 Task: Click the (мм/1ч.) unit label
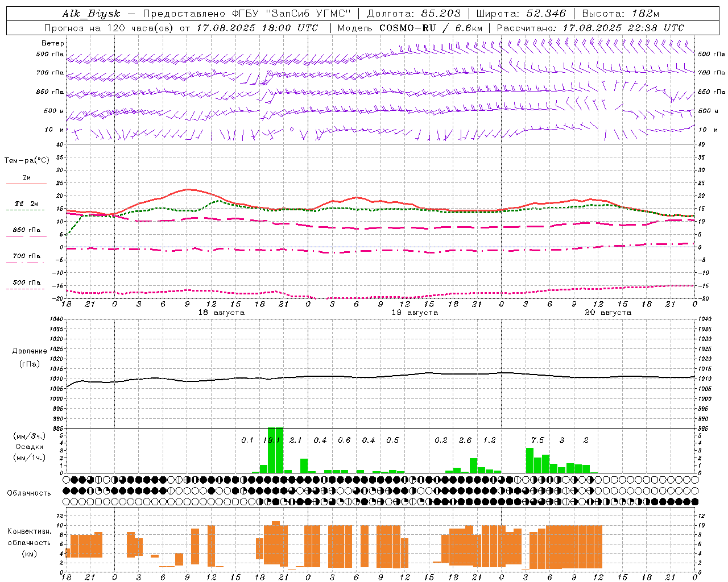pyautogui.click(x=30, y=458)
